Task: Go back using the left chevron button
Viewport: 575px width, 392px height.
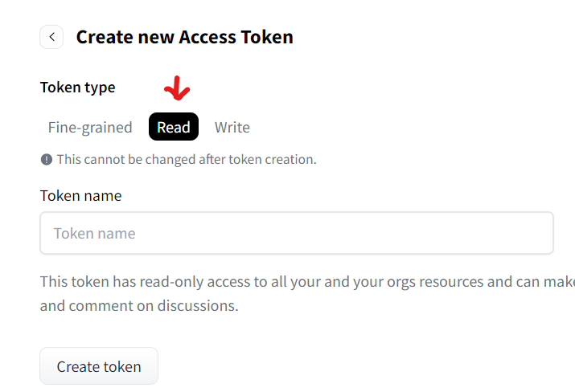Action: click(51, 37)
